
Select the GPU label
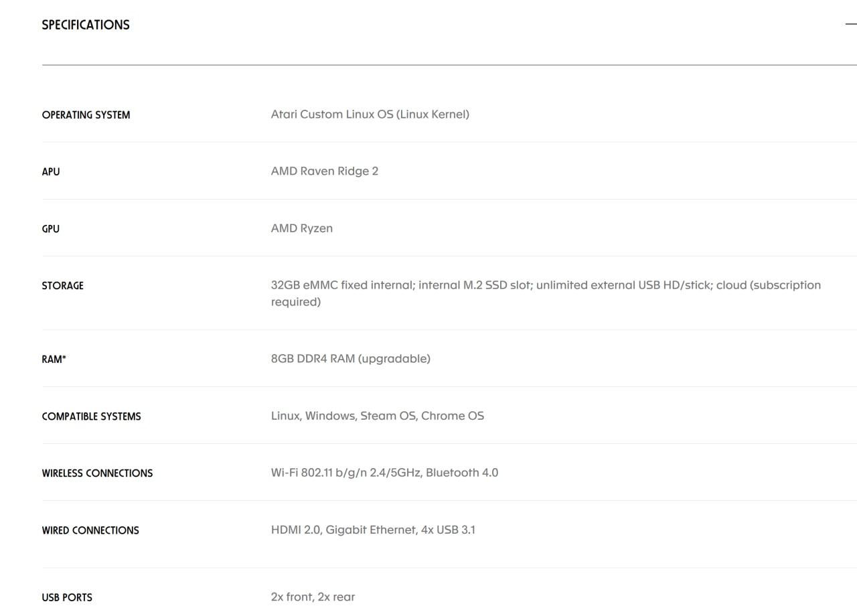51,229
